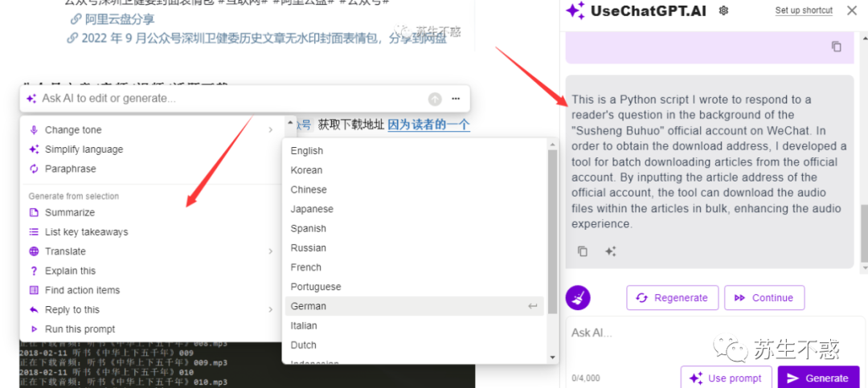Viewport: 868px width, 388px height.
Task: Click the sparkle Simplify language icon
Action: click(x=34, y=149)
